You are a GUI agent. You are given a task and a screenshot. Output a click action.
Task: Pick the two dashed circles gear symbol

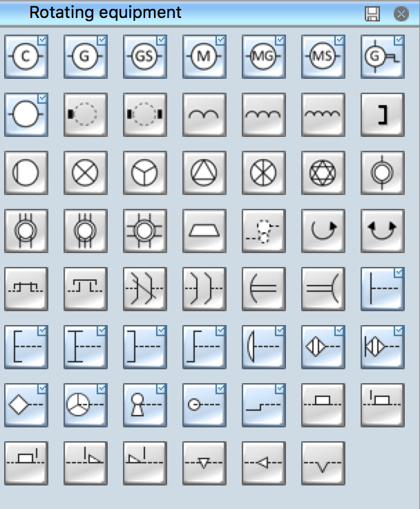tap(264, 231)
